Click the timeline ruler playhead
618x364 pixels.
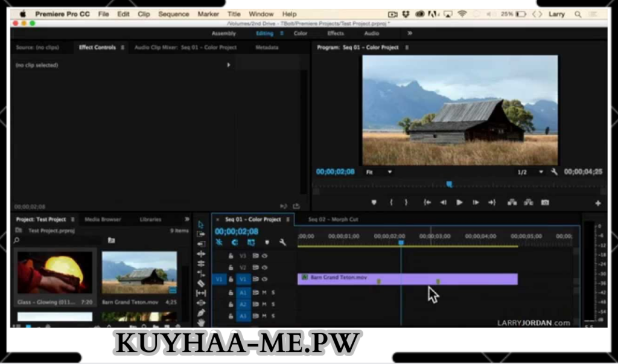[401, 243]
